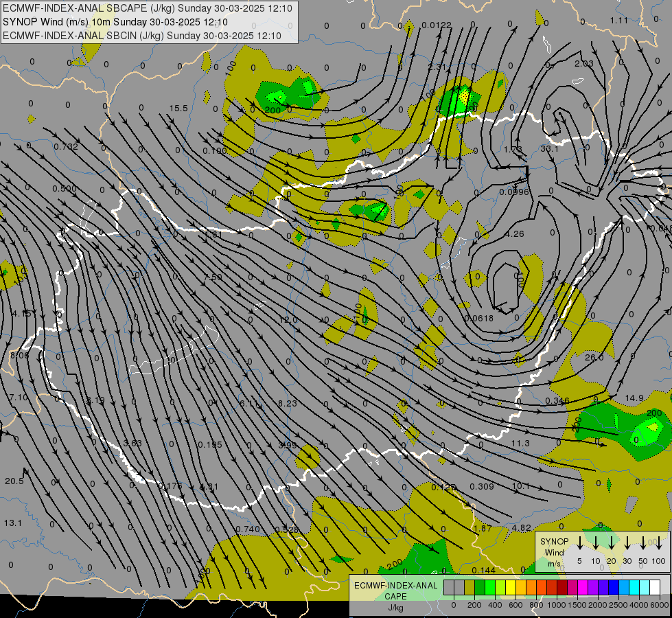
Task: Click the 8.23 value on the map
Action: pos(287,403)
